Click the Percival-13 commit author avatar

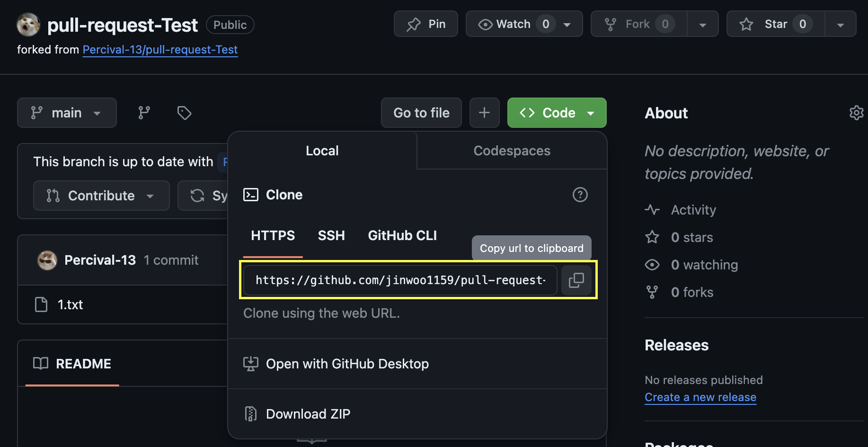click(47, 260)
